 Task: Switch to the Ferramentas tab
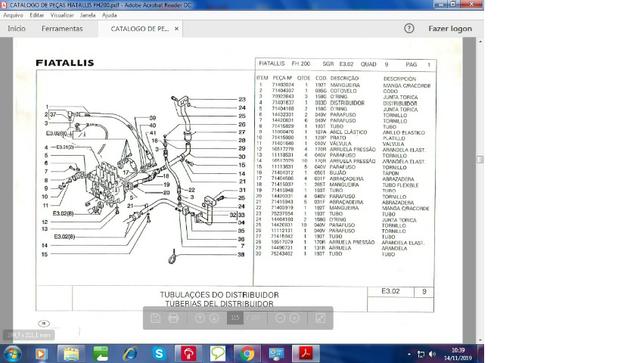pyautogui.click(x=62, y=29)
